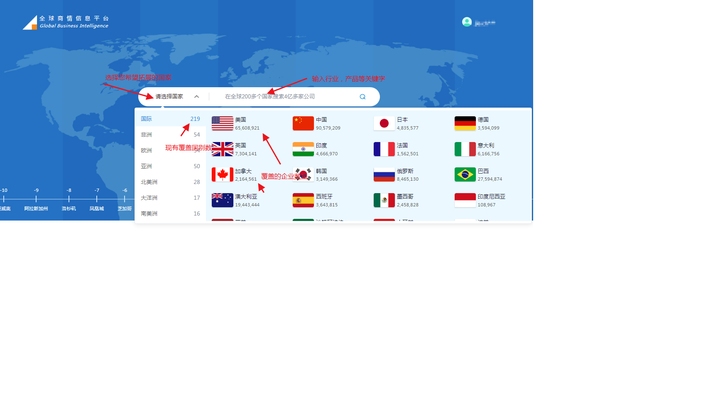Click the magnifier search icon

click(362, 96)
